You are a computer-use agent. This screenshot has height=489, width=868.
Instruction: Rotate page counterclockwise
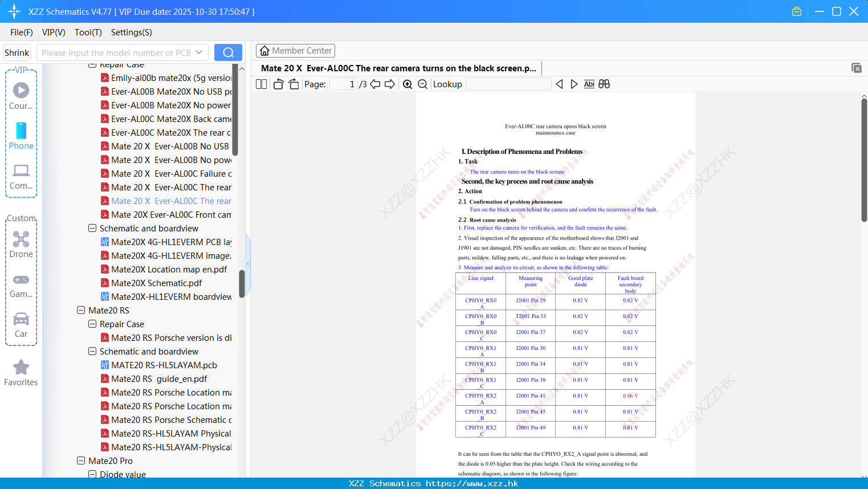tap(279, 84)
